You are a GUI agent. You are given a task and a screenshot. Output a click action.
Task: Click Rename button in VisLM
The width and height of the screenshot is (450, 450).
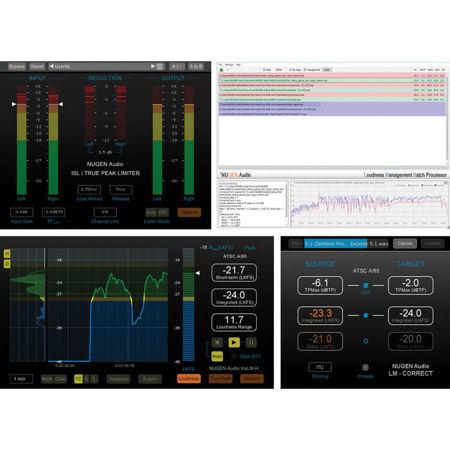(x=118, y=379)
